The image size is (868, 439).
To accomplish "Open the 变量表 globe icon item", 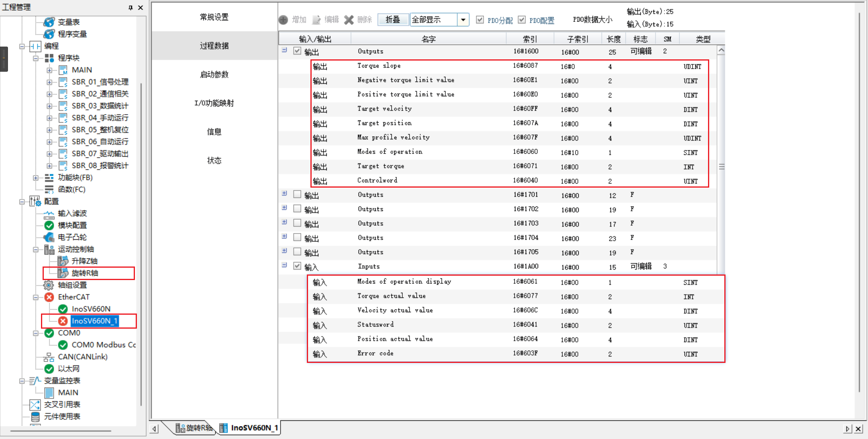I will pyautogui.click(x=49, y=22).
